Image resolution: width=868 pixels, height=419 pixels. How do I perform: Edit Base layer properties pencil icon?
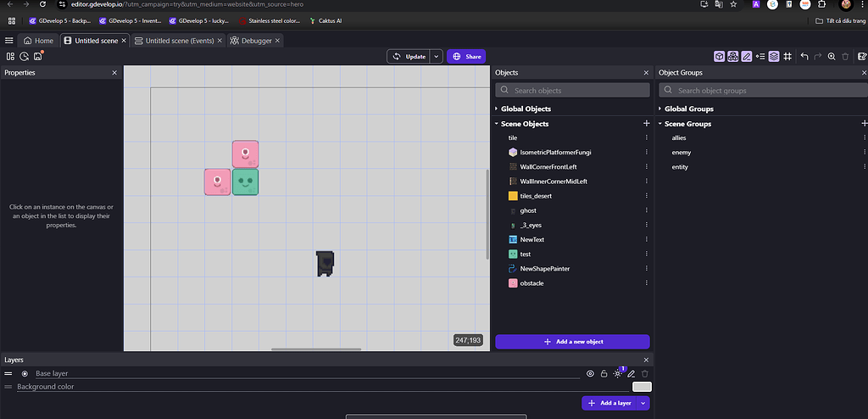click(x=631, y=373)
